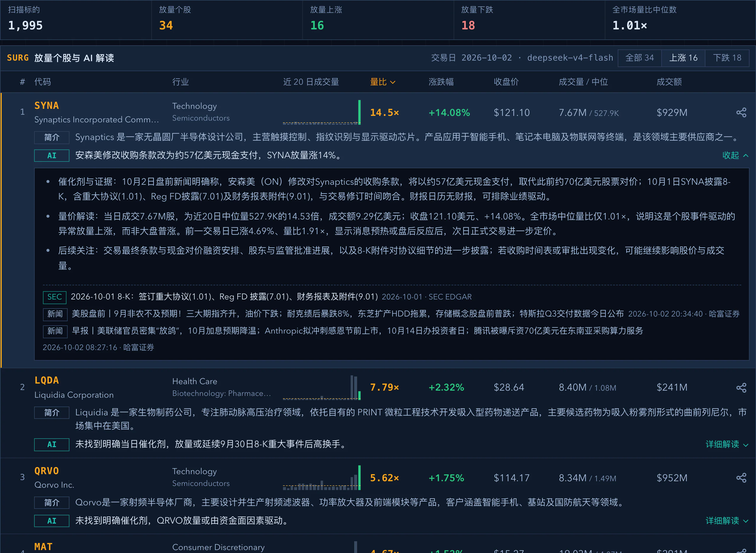Viewport: 756px width, 553px height.
Task: Open the 美股盘前 9月非农 news headline
Action: 348,314
